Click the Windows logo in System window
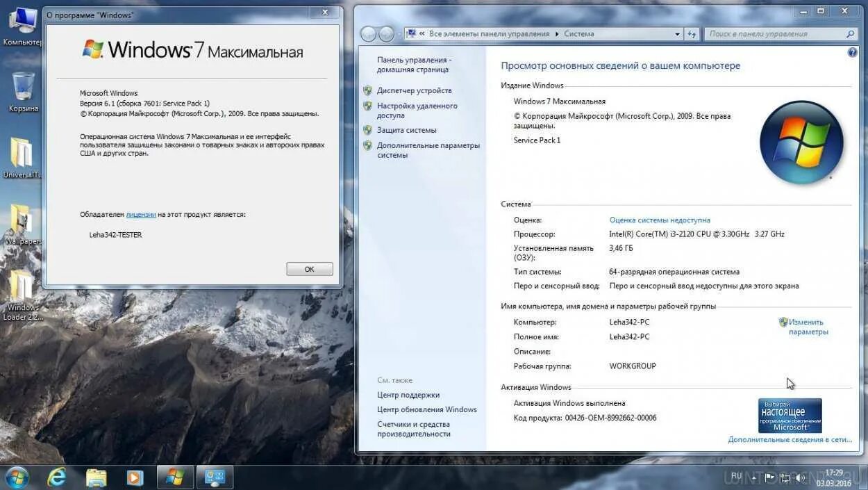The height and width of the screenshot is (490, 868). pos(802,142)
